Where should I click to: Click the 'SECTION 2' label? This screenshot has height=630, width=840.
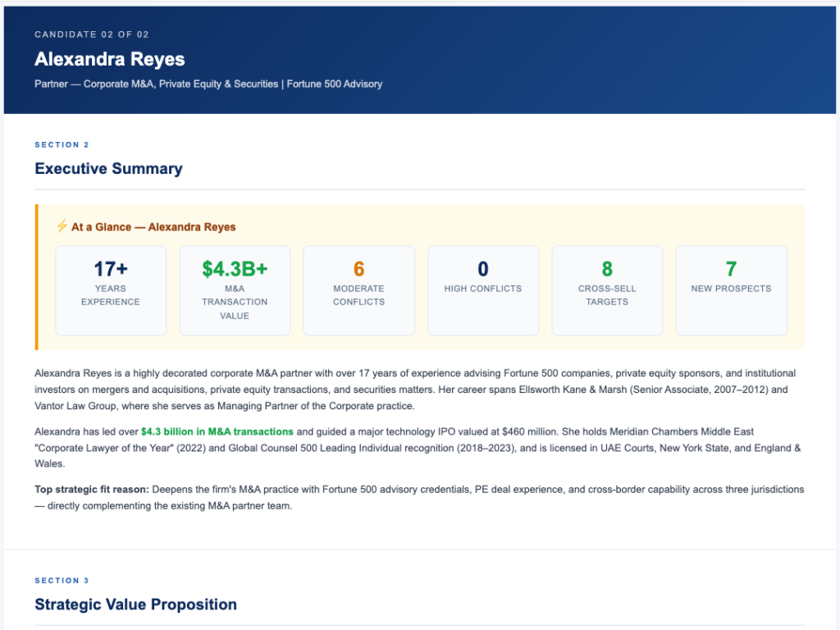[x=62, y=144]
